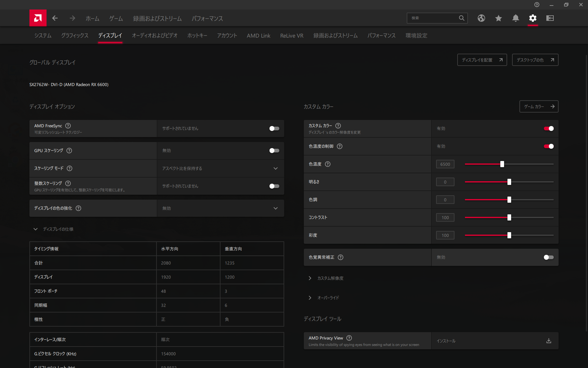Expand オーバーライド section
The height and width of the screenshot is (368, 588).
point(310,298)
